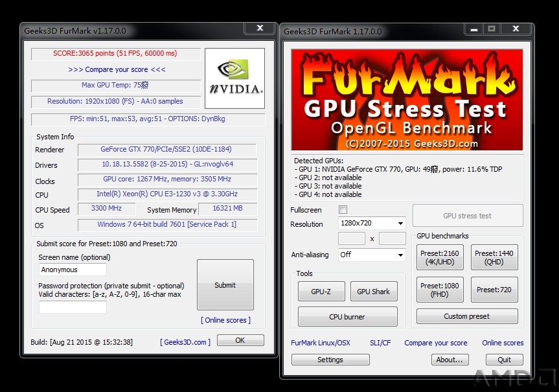This screenshot has height=392, width=559.
Task: Start the GPU stress test button
Action: [x=468, y=216]
